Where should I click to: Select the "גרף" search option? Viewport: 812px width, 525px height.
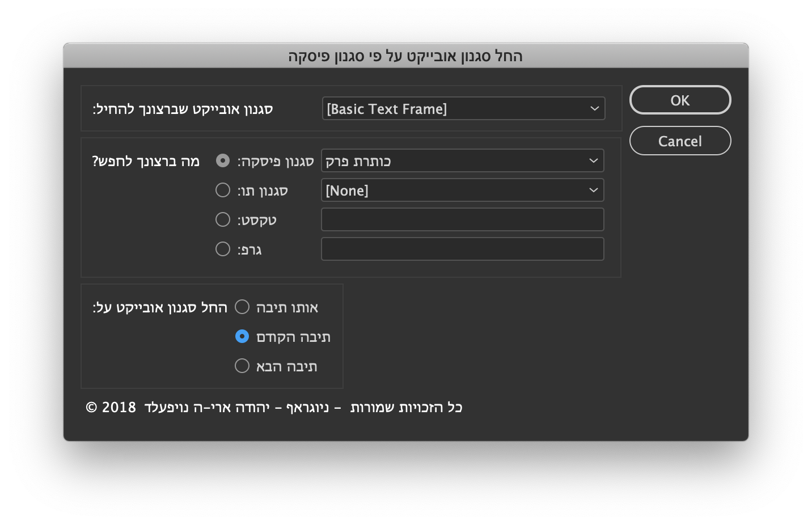point(223,249)
